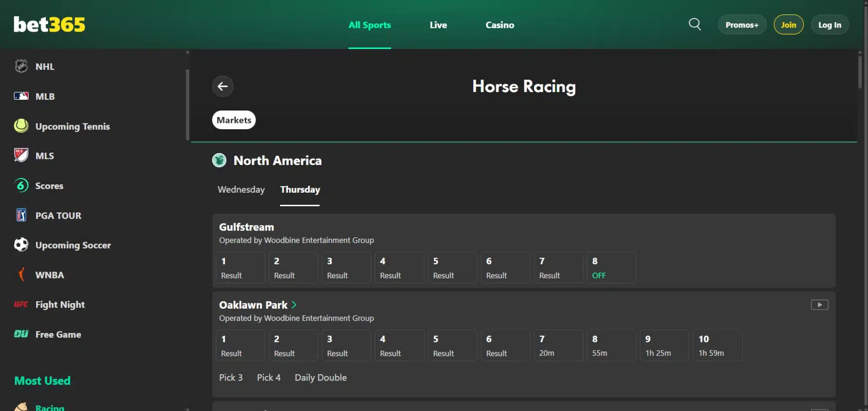Click the WNBA logo icon
868x411 pixels.
[21, 275]
